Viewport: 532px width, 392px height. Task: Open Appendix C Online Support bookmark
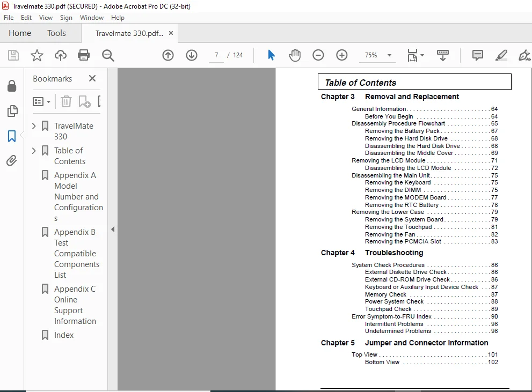tap(75, 305)
